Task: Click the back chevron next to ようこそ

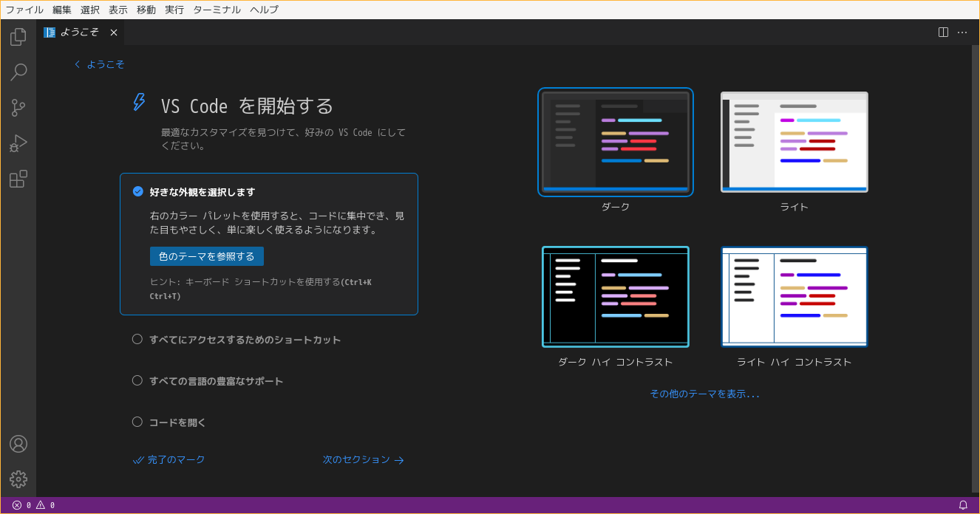Action: [78, 64]
